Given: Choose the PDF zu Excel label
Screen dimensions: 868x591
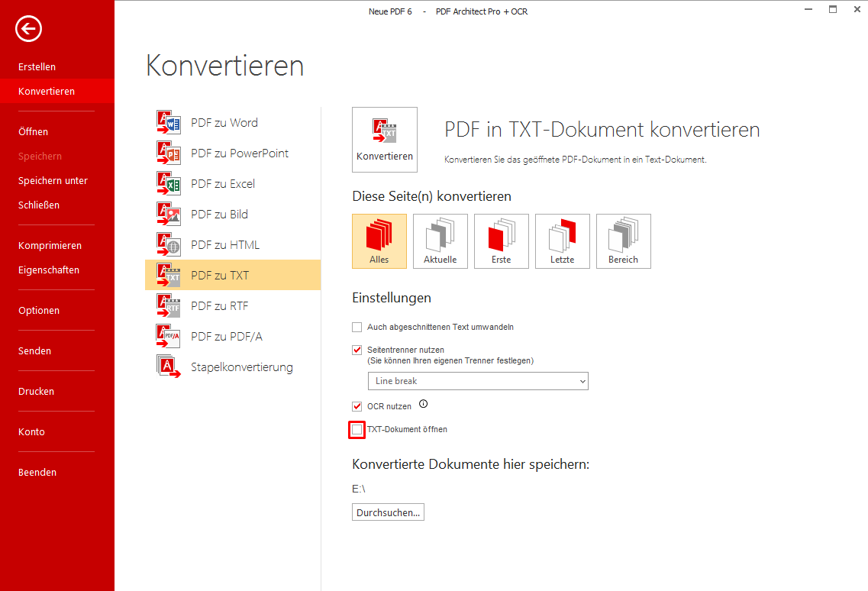Looking at the screenshot, I should [223, 183].
